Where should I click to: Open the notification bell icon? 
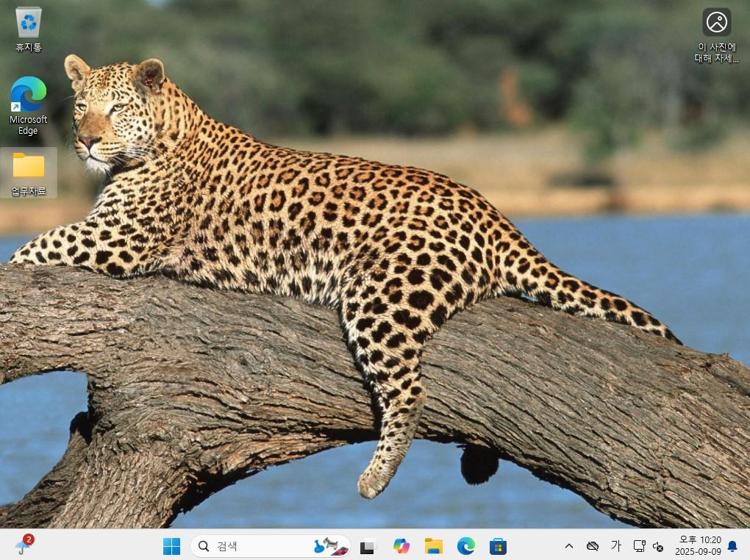pos(732,546)
